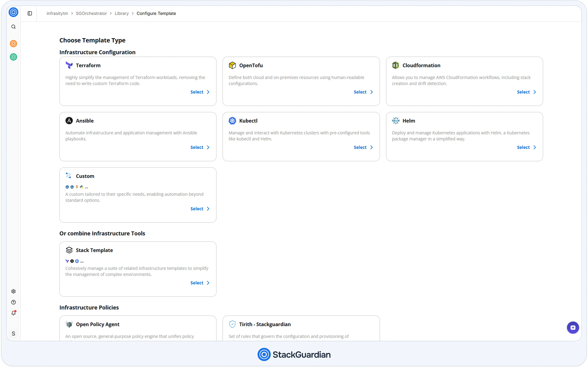
Task: Click the Stack Template card title
Action: 94,251
